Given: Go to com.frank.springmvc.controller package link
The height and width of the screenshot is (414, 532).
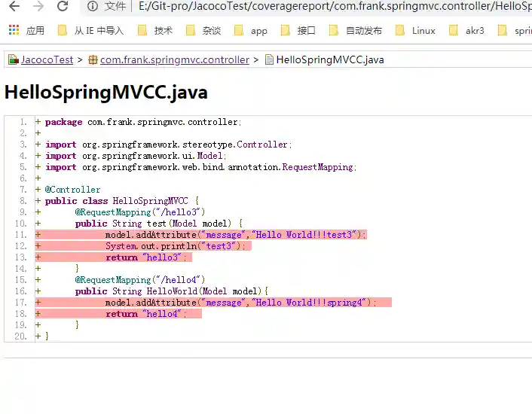Looking at the screenshot, I should point(174,59).
